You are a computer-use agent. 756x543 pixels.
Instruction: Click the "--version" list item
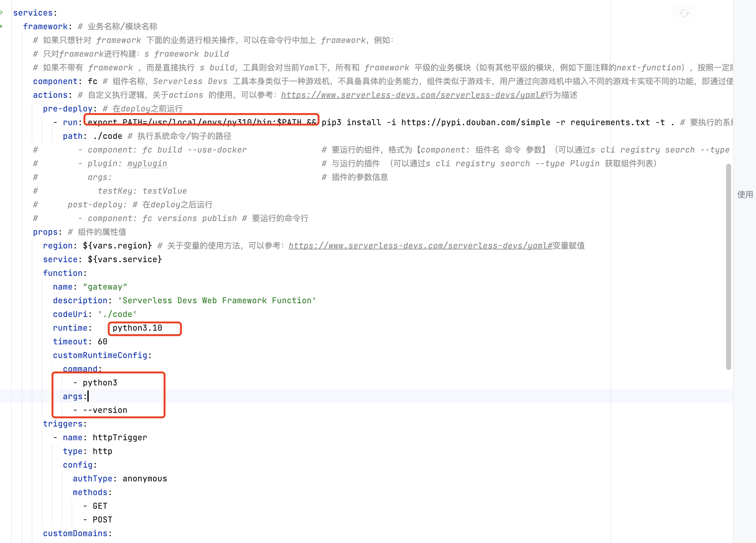105,410
